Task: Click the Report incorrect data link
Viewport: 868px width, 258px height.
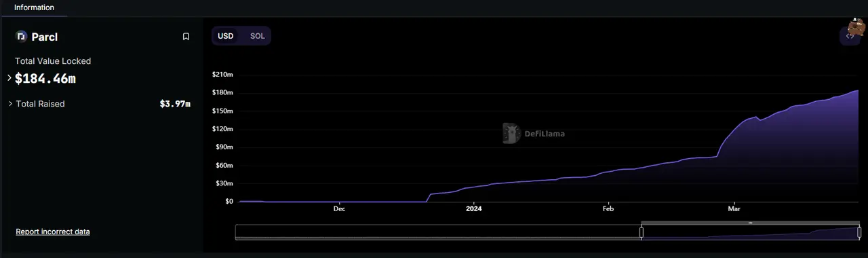Action: click(53, 232)
